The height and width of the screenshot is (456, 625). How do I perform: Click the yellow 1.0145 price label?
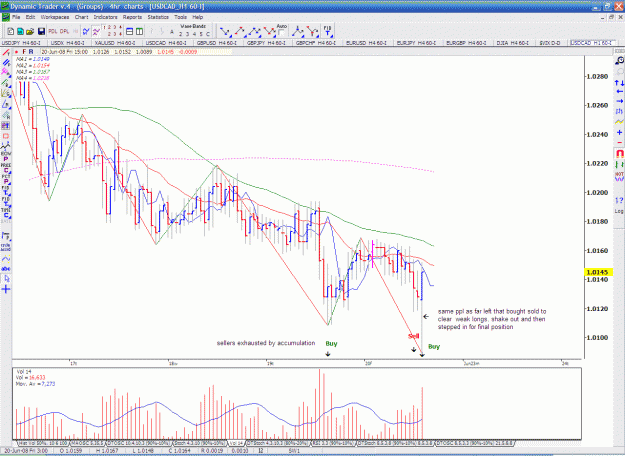click(x=598, y=272)
